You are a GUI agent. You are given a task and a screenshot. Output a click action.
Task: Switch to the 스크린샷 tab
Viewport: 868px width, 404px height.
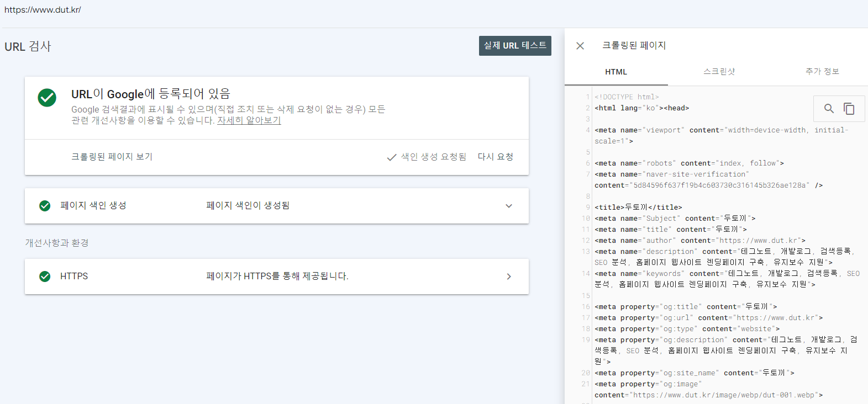click(719, 72)
